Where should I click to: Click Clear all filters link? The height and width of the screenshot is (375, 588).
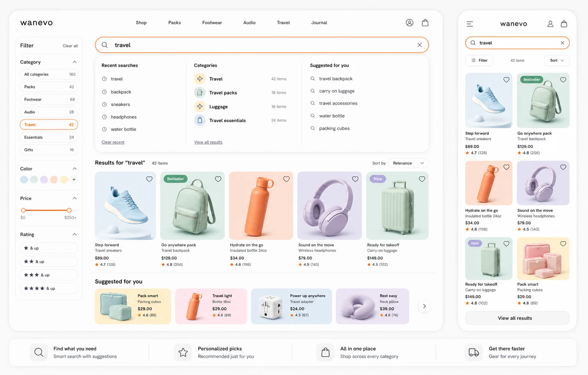[70, 46]
